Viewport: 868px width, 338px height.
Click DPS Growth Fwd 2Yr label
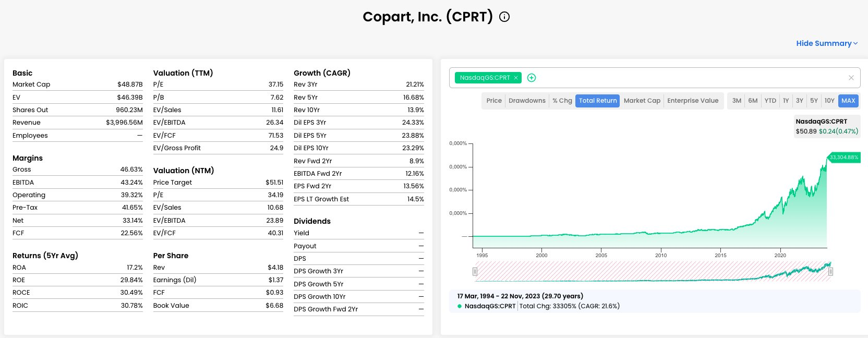click(325, 309)
